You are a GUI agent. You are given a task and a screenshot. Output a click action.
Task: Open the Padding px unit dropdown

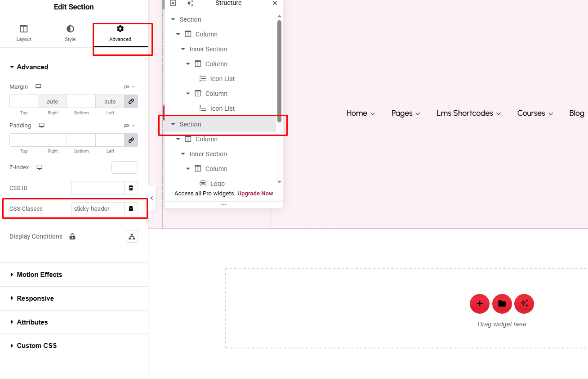click(x=129, y=125)
